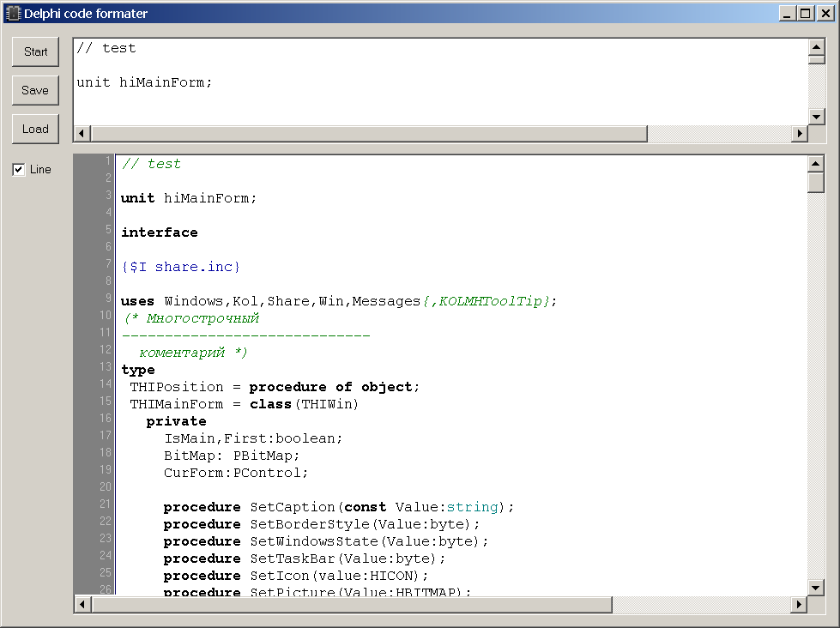
Task: Click '(* Многострочный' comment on line 10
Action: coord(192,318)
